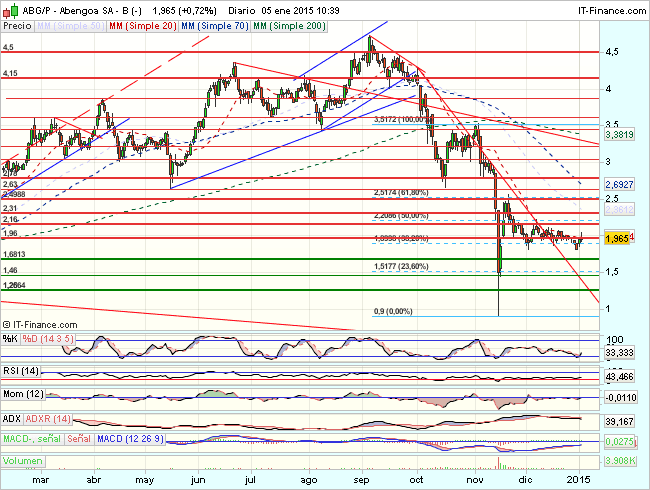The width and height of the screenshot is (650, 490).
Task: Toggle the MM (Simple 70) indicator label
Action: point(215,26)
